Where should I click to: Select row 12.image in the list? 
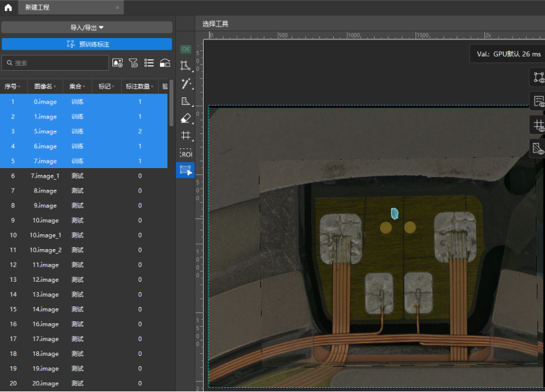(84, 280)
